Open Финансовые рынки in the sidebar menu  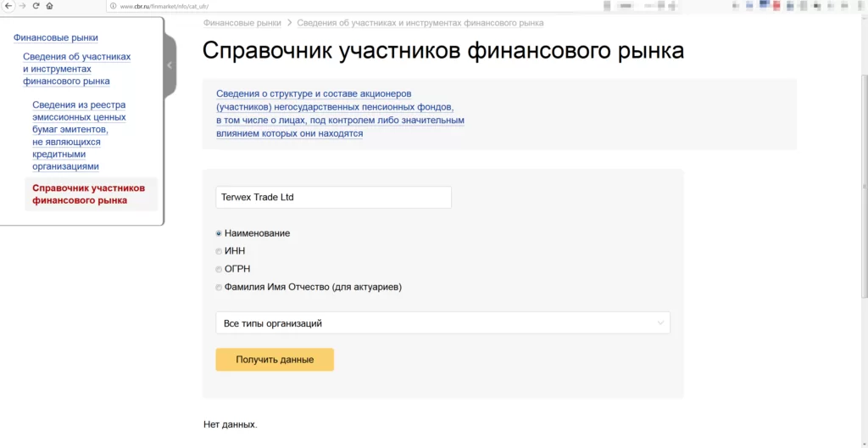pyautogui.click(x=56, y=38)
